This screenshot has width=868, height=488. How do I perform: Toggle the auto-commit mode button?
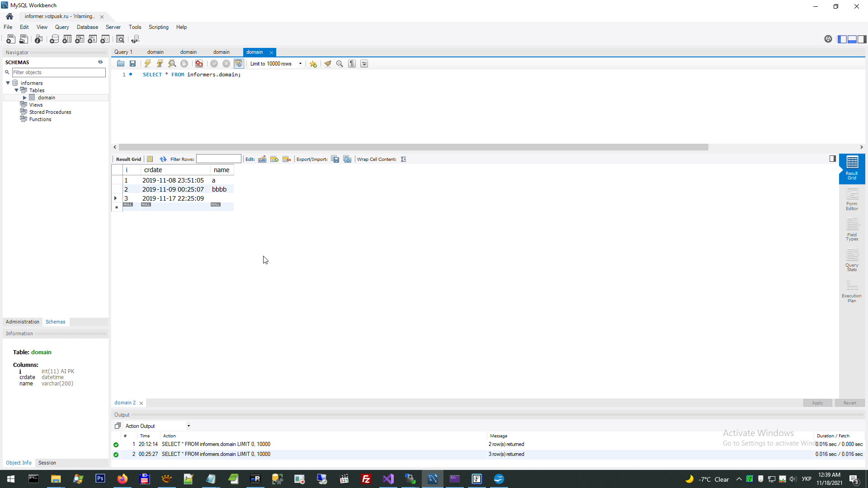(x=238, y=64)
